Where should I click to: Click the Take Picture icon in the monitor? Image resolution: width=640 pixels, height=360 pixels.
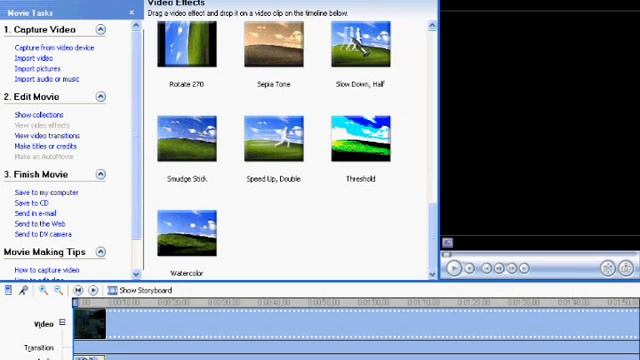click(626, 268)
